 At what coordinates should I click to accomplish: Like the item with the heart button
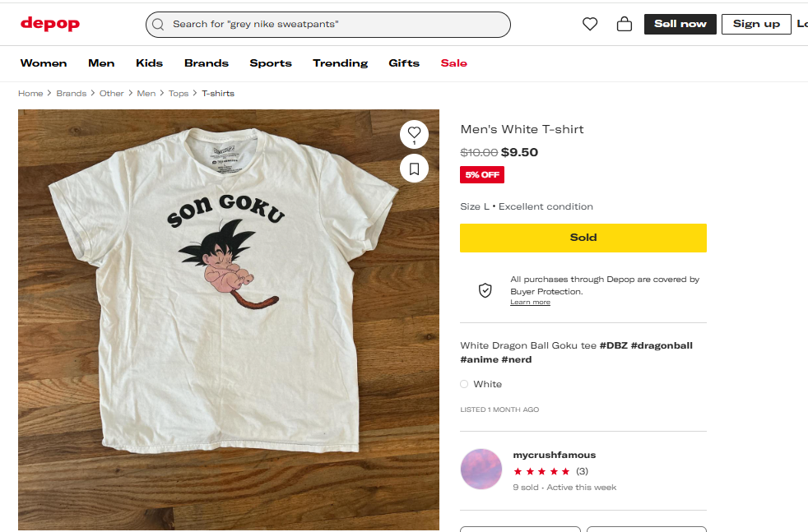pos(414,132)
